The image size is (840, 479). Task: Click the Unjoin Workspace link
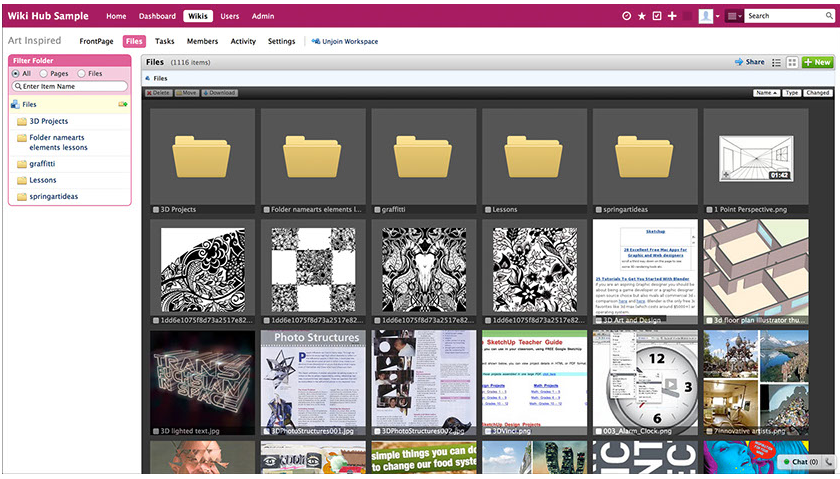click(345, 41)
